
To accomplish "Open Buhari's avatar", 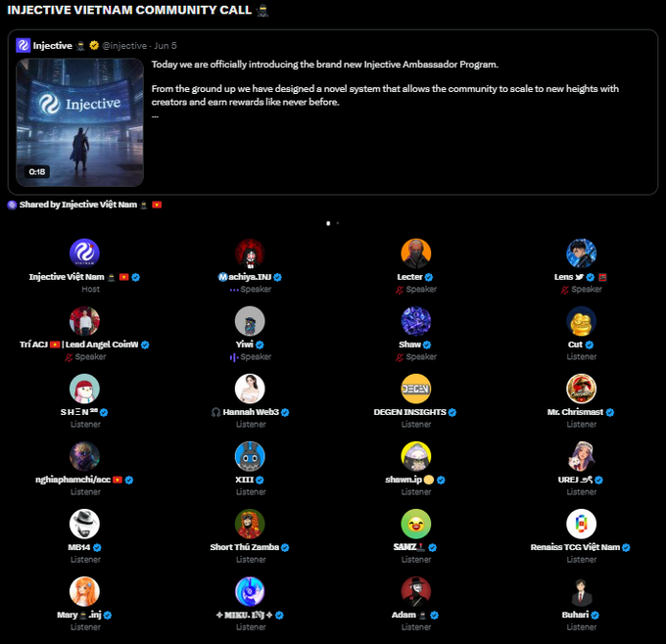I will [x=581, y=591].
